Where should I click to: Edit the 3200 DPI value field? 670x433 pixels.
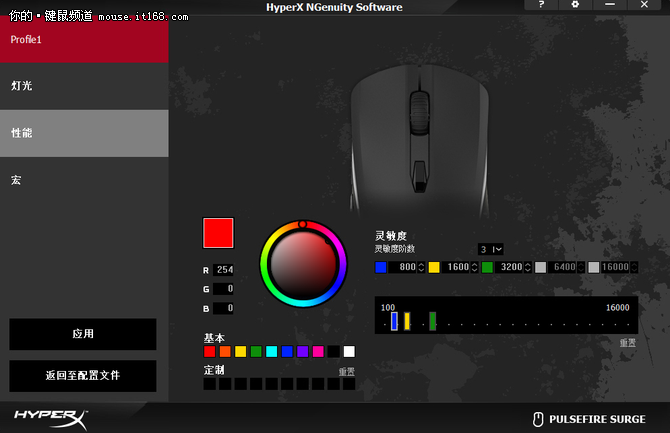click(x=510, y=267)
